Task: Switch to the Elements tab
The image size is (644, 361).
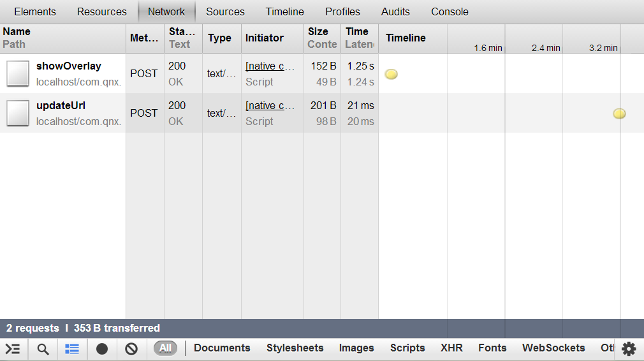Action: click(35, 11)
